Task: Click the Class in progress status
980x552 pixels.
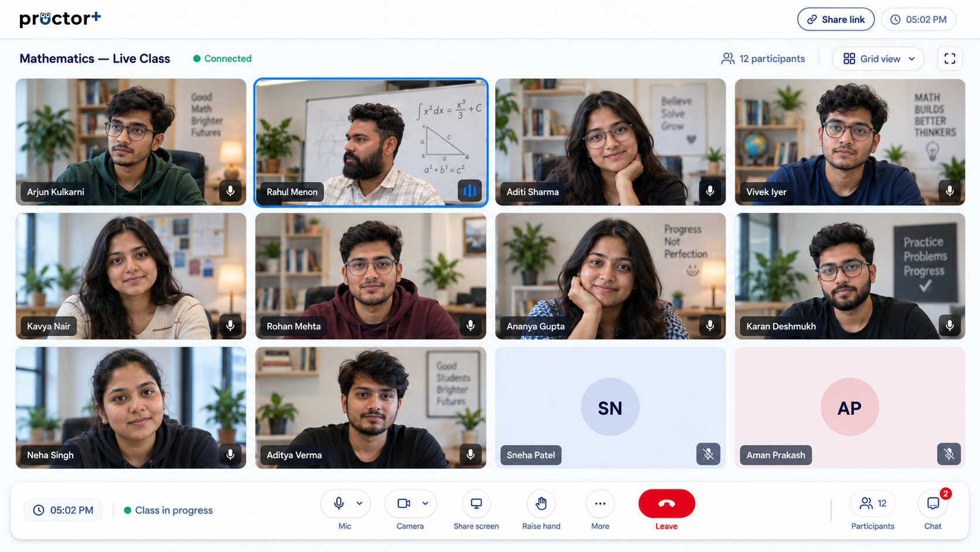Action: click(x=168, y=510)
